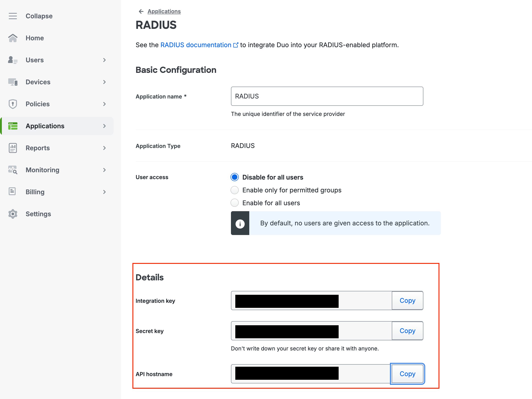532x399 pixels.
Task: Click the Secret key field
Action: (311, 331)
